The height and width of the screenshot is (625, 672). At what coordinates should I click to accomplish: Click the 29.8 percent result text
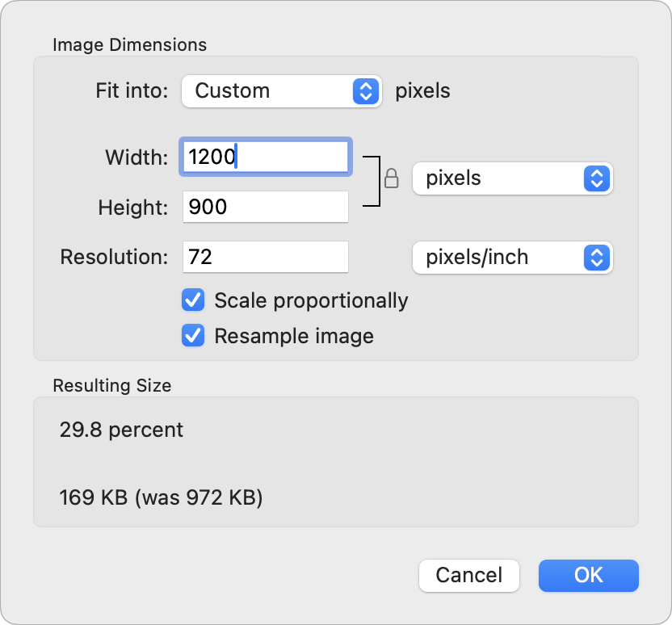[x=121, y=430]
